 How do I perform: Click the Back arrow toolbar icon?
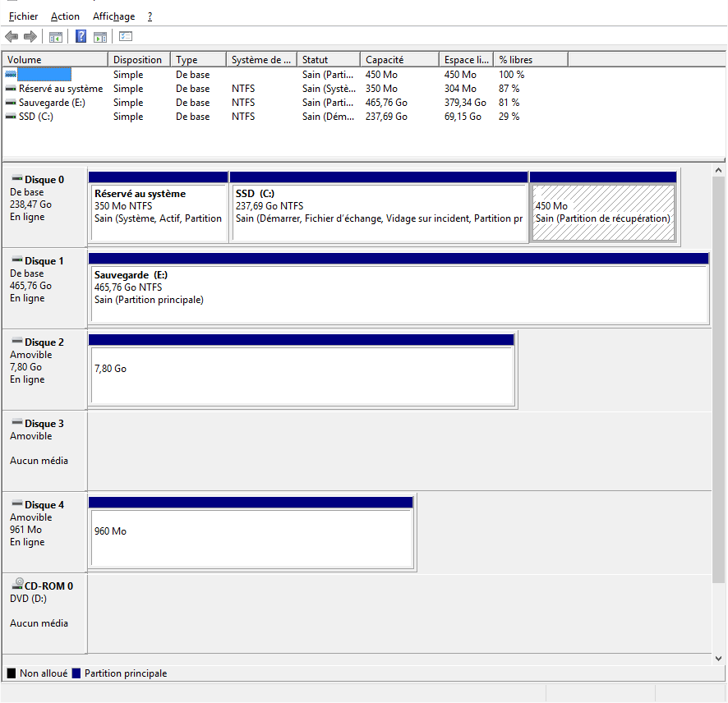tap(12, 36)
